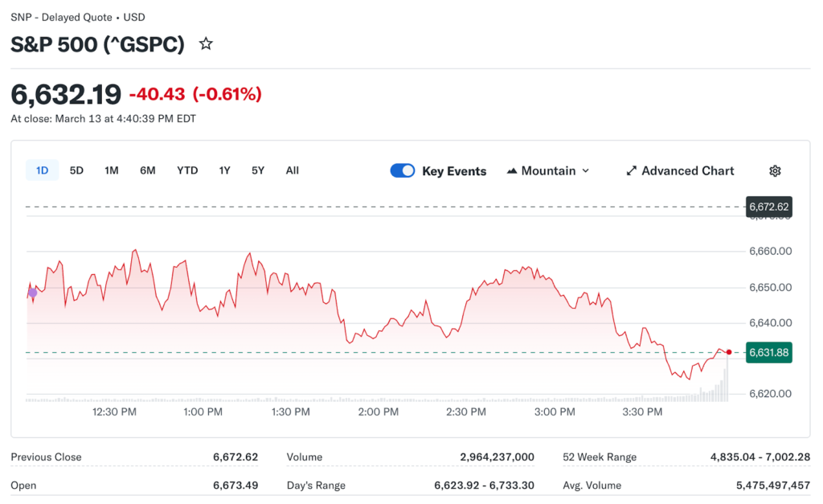Click the red current price dot on chart

point(728,352)
